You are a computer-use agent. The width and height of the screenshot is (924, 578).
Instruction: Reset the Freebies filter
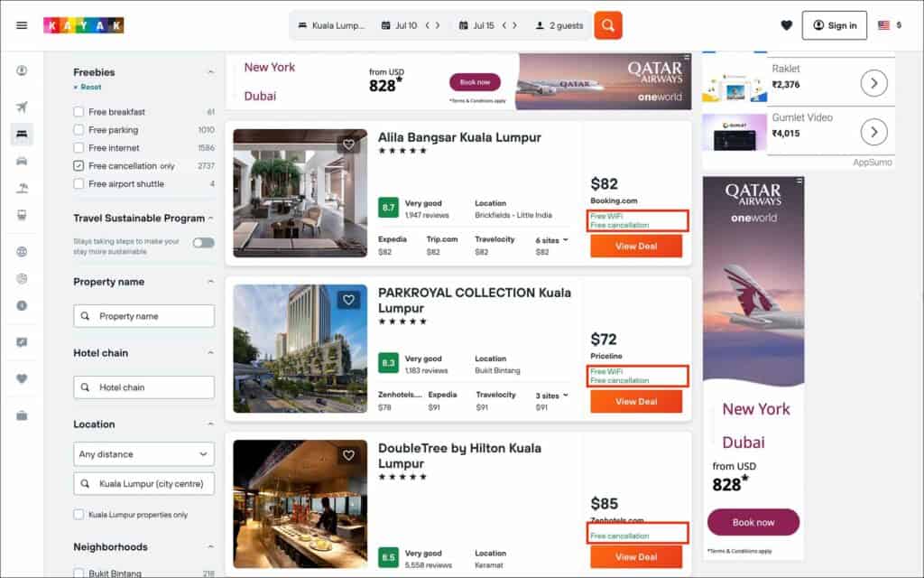coord(88,87)
